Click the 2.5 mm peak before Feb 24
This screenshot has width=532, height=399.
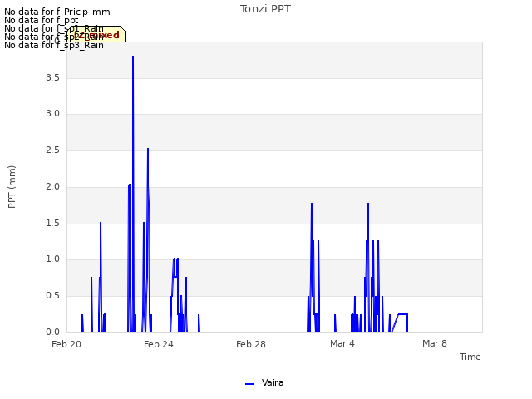148,149
